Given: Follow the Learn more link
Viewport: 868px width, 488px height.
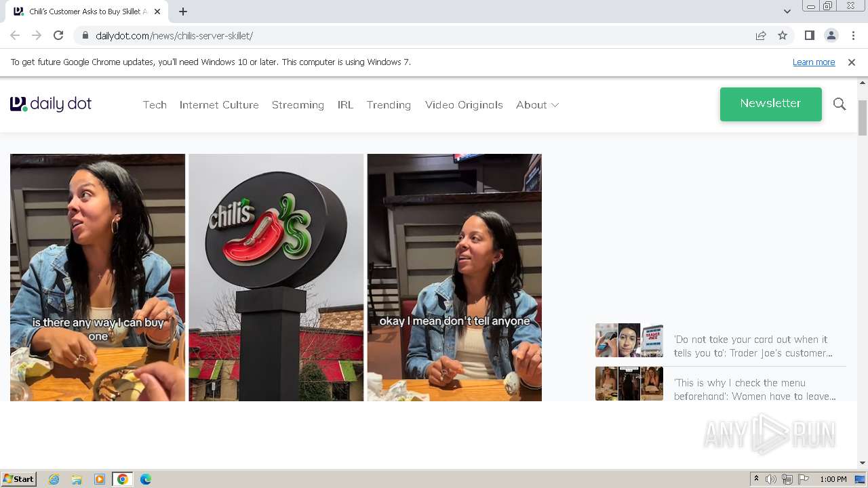Looking at the screenshot, I should [814, 62].
